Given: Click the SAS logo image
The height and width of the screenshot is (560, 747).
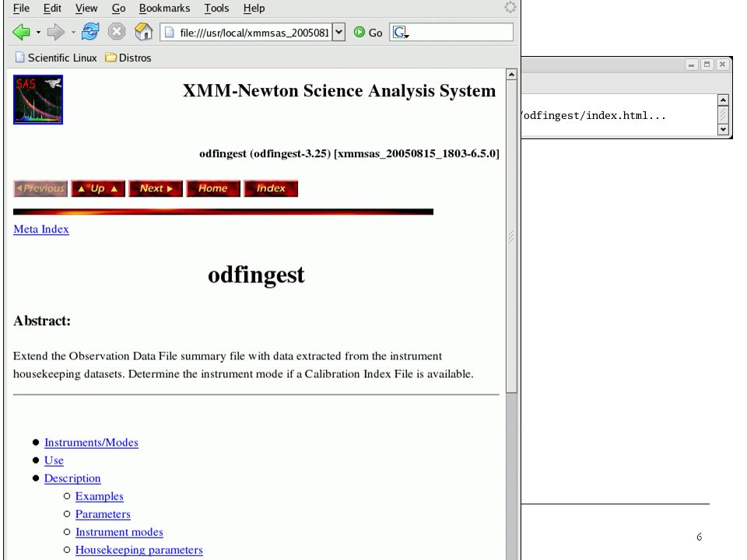Looking at the screenshot, I should coord(38,100).
